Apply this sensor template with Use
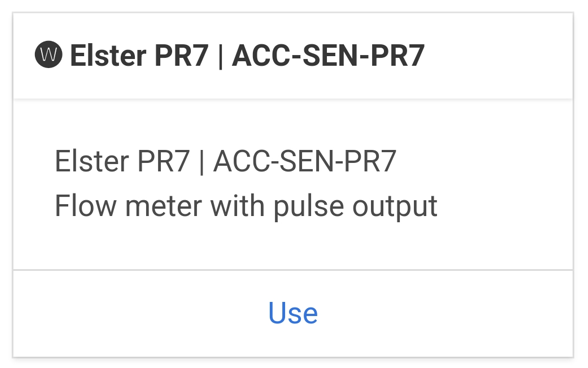The width and height of the screenshot is (588, 368). click(293, 313)
